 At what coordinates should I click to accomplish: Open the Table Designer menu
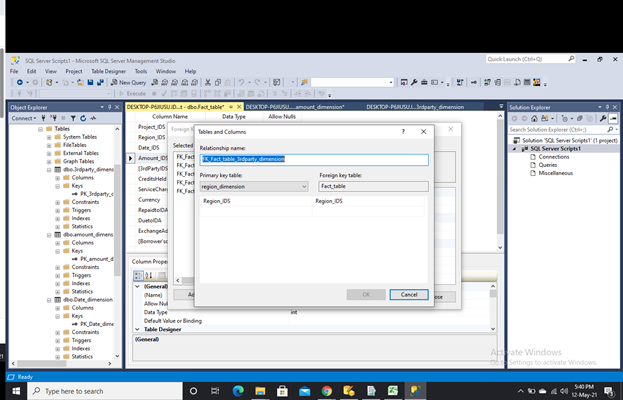coord(108,71)
